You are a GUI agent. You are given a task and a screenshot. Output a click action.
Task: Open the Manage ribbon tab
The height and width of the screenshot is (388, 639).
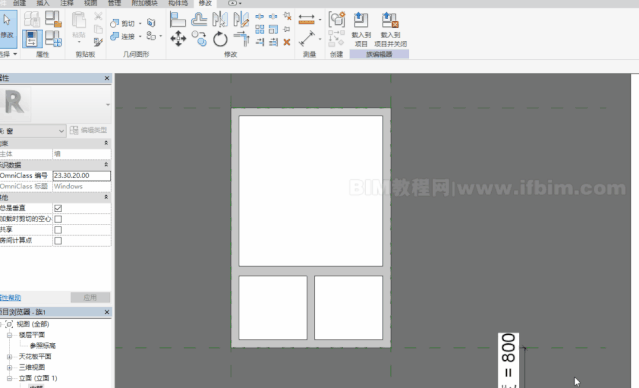(115, 3)
